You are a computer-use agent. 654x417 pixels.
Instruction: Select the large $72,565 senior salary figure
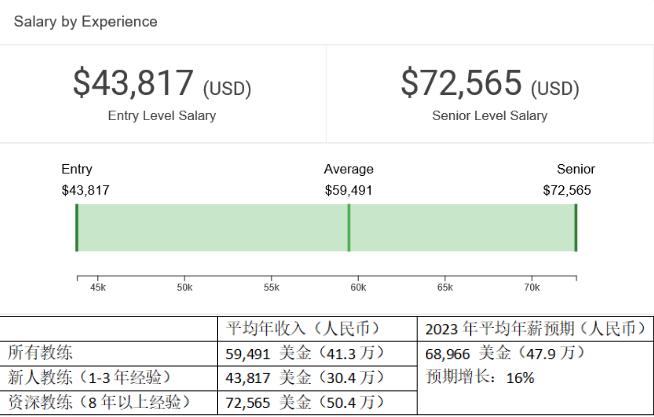coord(462,84)
